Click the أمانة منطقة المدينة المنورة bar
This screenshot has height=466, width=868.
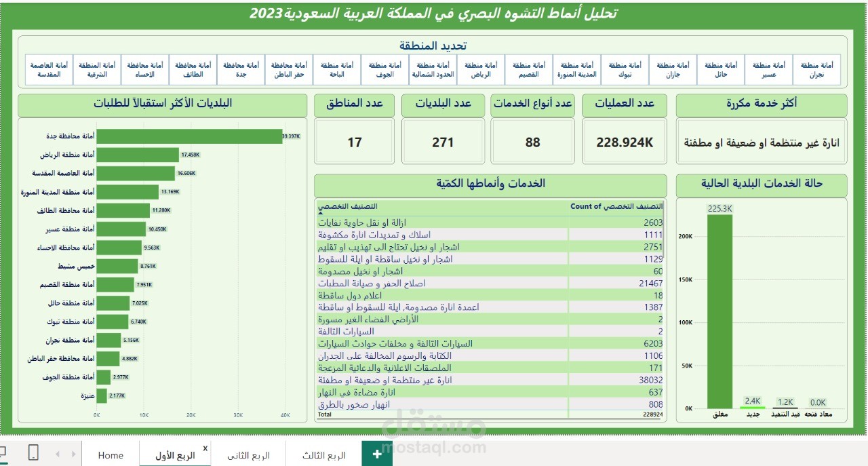click(127, 192)
